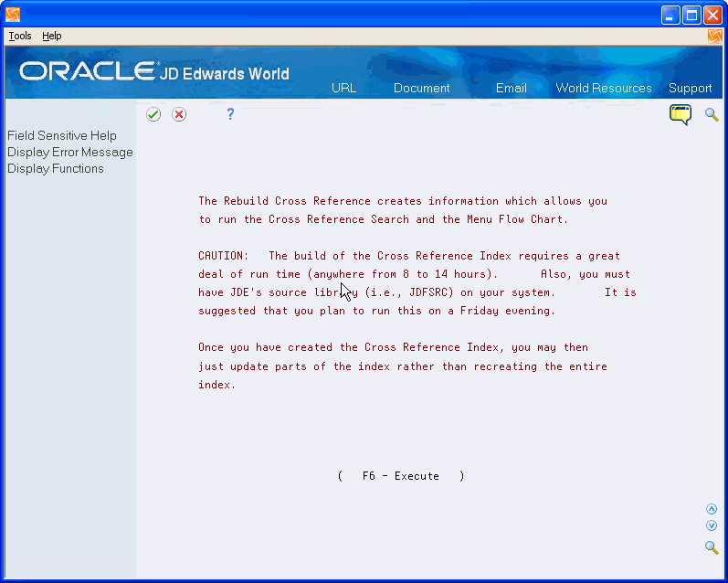
Task: Click the F6 - Execute text
Action: (401, 476)
